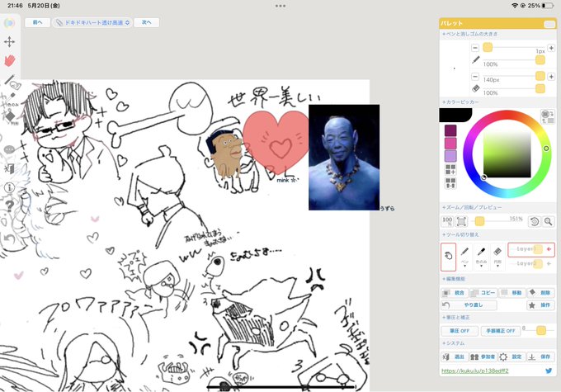561x392 pixels.
Task: Open the info icon in left sidebar
Action: tap(9, 187)
